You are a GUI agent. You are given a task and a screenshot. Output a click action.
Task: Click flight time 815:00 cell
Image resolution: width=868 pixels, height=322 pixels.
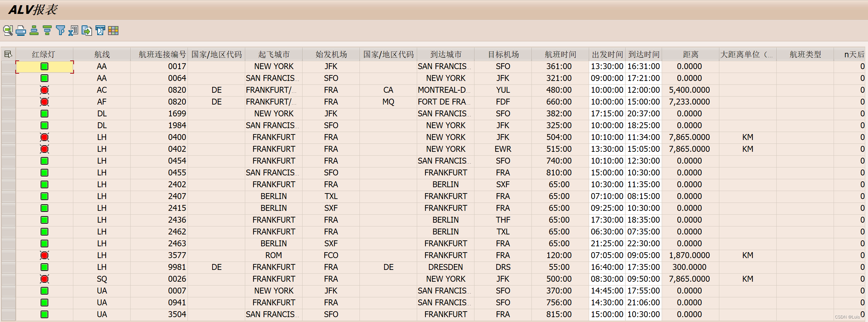tap(560, 314)
